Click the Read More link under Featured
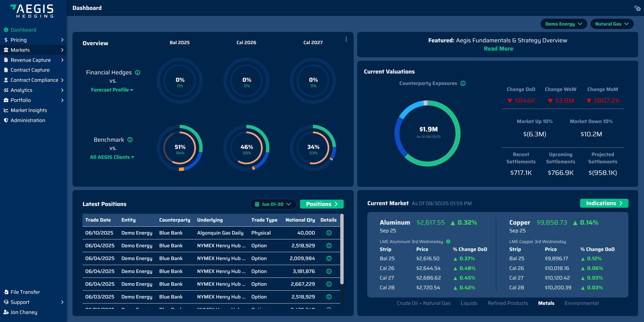Viewport: 644px width, 322px height. point(498,49)
